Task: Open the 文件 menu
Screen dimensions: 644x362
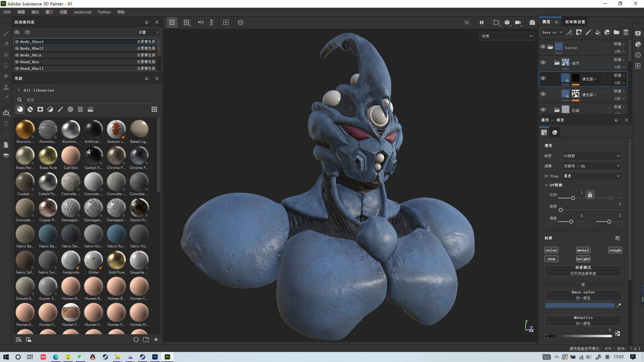Action: click(x=7, y=12)
